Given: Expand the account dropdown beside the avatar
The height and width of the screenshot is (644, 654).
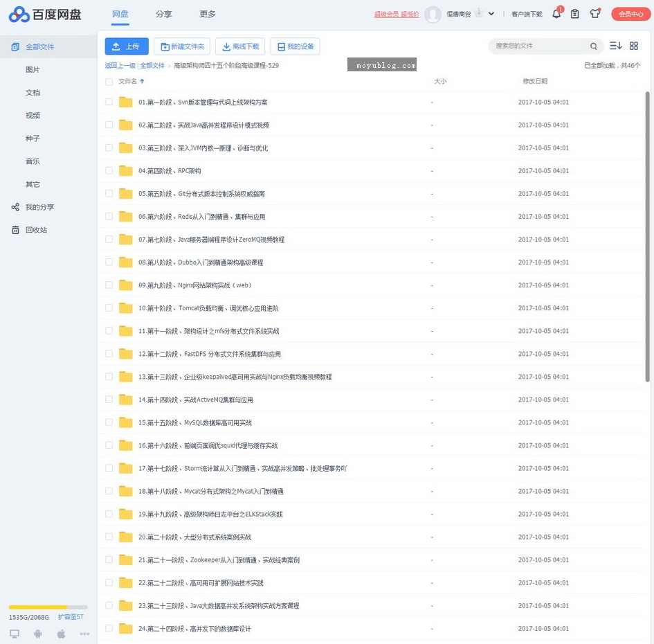Looking at the screenshot, I should pos(491,13).
